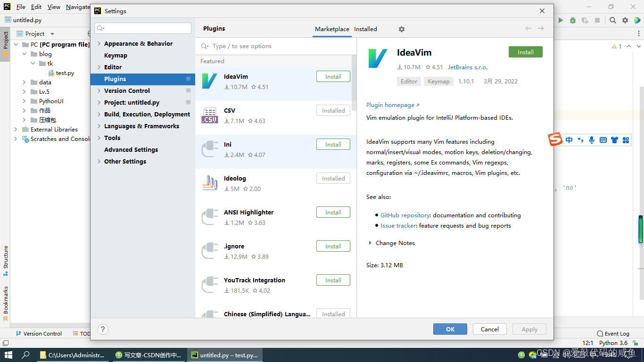Expand Build, Execution, Deployment settings
Image resolution: width=644 pixels, height=362 pixels.
99,114
